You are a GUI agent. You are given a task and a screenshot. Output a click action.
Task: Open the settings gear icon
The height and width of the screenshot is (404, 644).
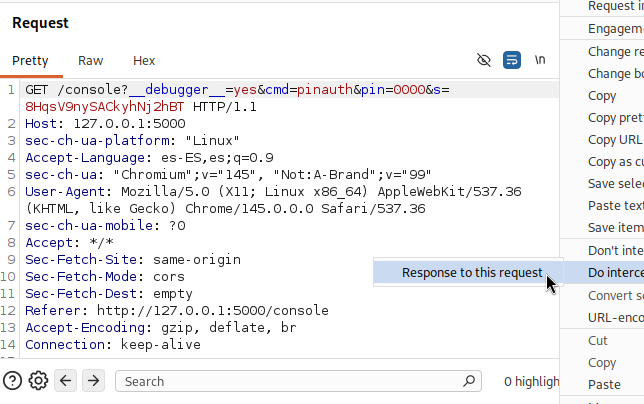coord(38,381)
